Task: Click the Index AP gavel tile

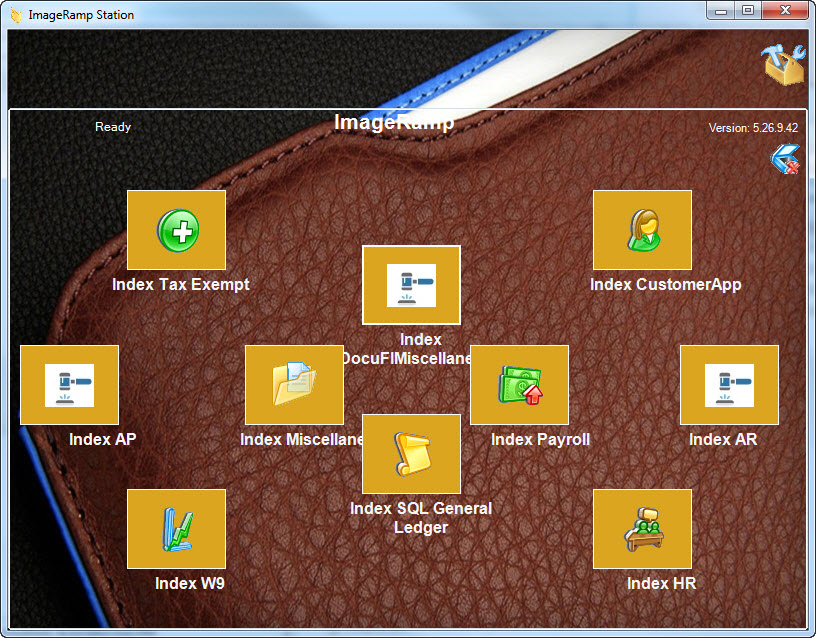Action: [70, 385]
